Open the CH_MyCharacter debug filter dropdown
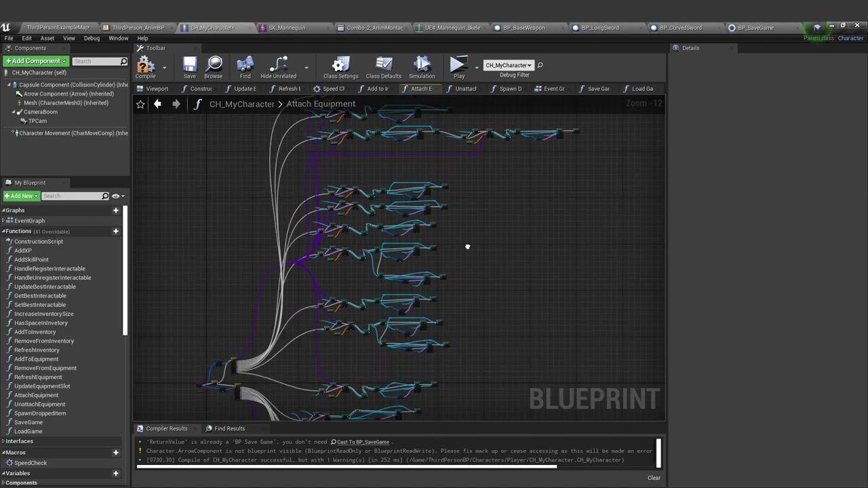 pos(508,65)
